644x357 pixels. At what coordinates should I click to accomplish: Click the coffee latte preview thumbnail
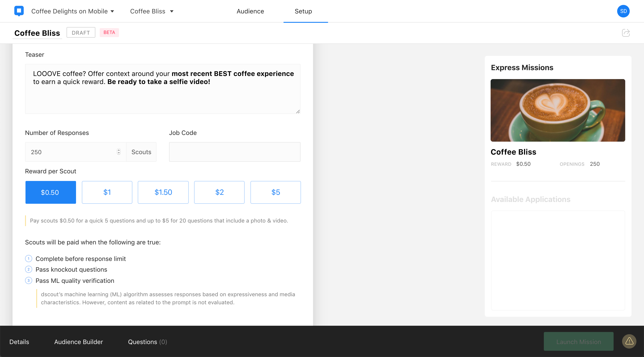coord(558,110)
